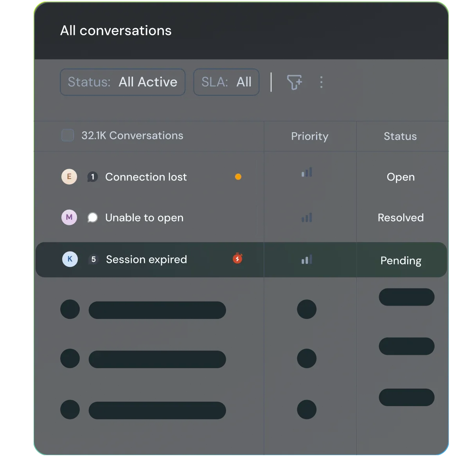476x457 pixels.
Task: Click the red SLA timer icon on Session expired
Action: point(237,258)
